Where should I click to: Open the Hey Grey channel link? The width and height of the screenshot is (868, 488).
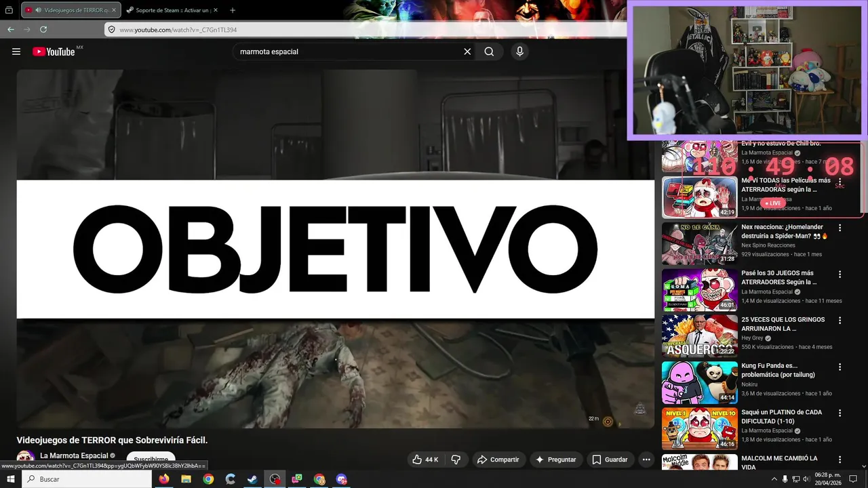pyautogui.click(x=752, y=338)
